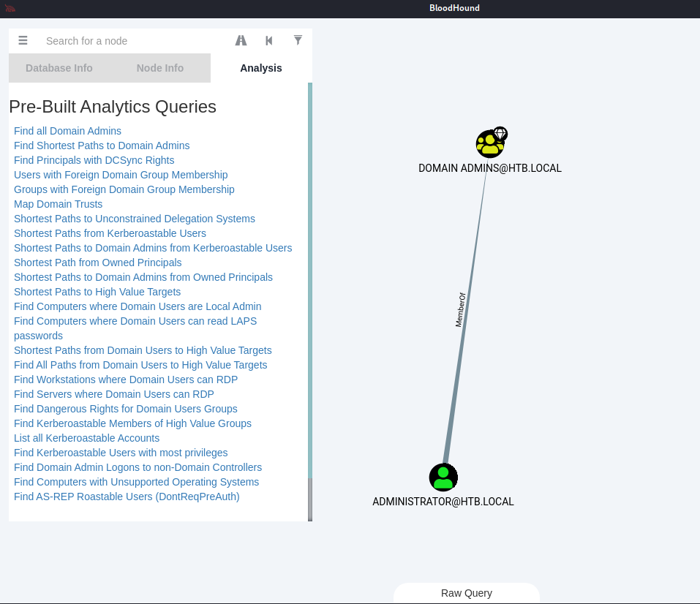Viewport: 700px width, 604px height.
Task: Open pathfinding via the road icon
Action: [x=241, y=41]
